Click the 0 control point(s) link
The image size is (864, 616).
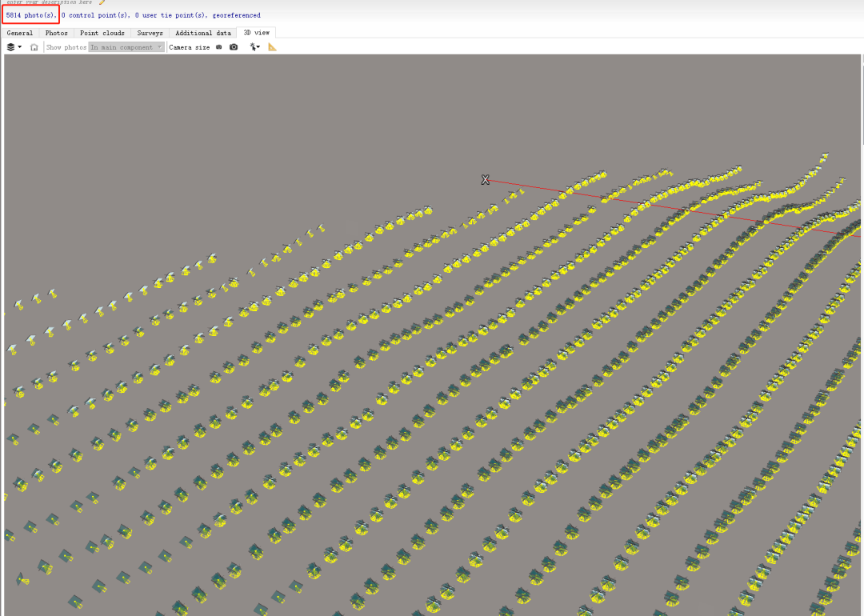(x=96, y=15)
